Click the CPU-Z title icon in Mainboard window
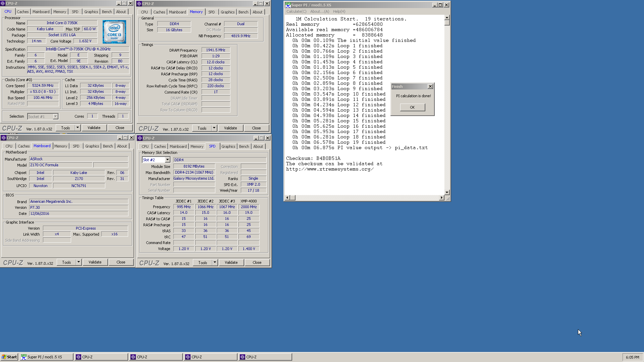This screenshot has width=644, height=362. [x=3, y=138]
